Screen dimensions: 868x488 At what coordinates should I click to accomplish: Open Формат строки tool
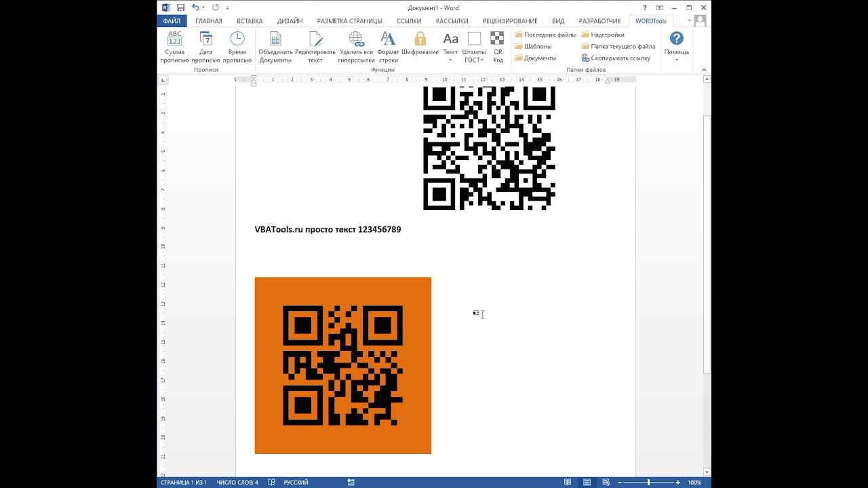tap(388, 47)
